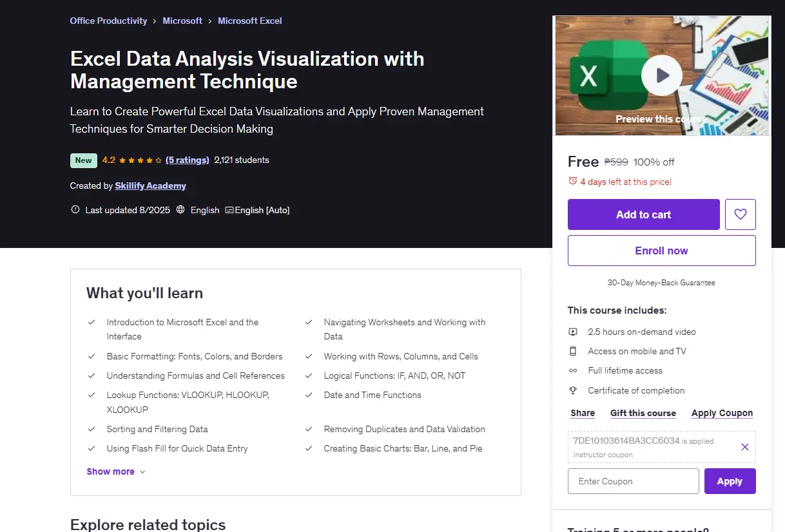Viewport: 785px width, 532px height.
Task: Click 'Understanding Formulas and Cell References' text
Action: click(x=195, y=375)
